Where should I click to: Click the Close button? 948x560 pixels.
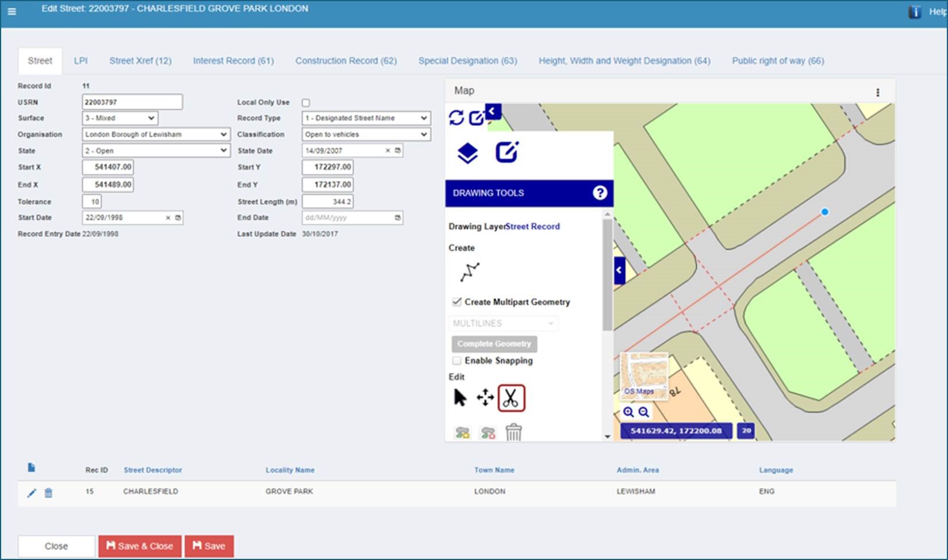[56, 546]
